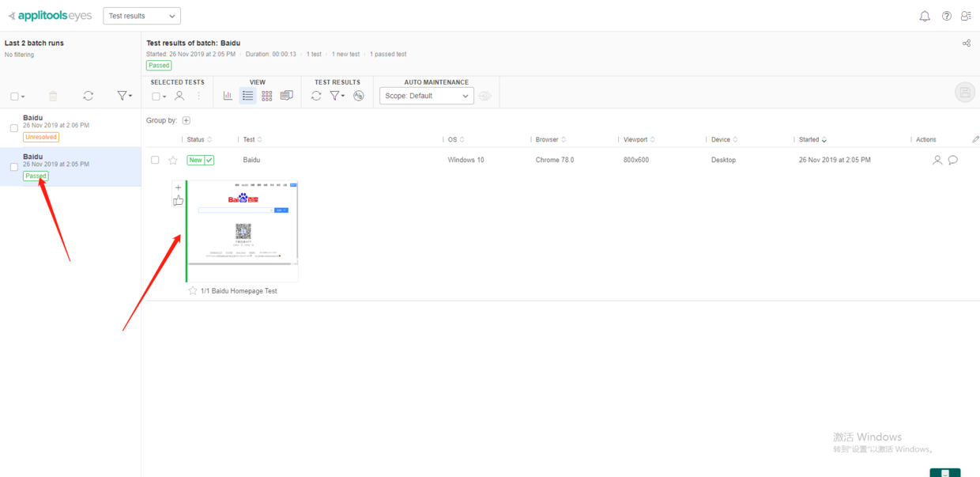
Task: Add a Group by criterion
Action: [x=187, y=120]
